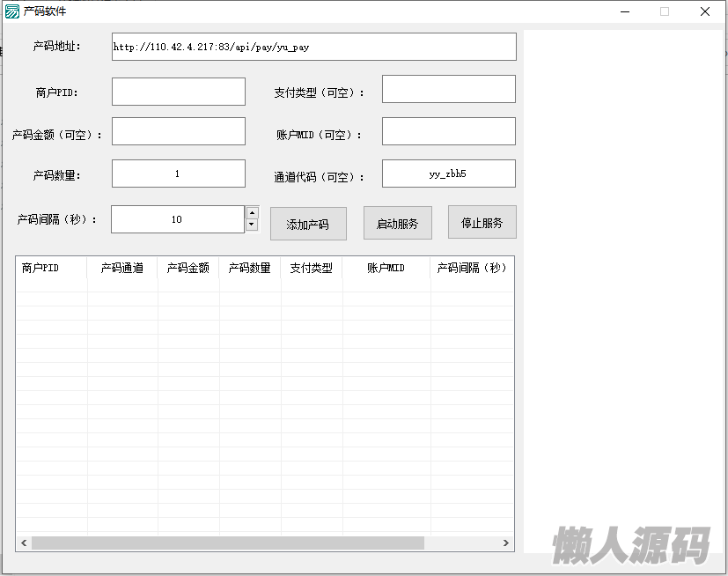Click the 产码地址: label text
This screenshot has width=728, height=576.
pos(56,46)
